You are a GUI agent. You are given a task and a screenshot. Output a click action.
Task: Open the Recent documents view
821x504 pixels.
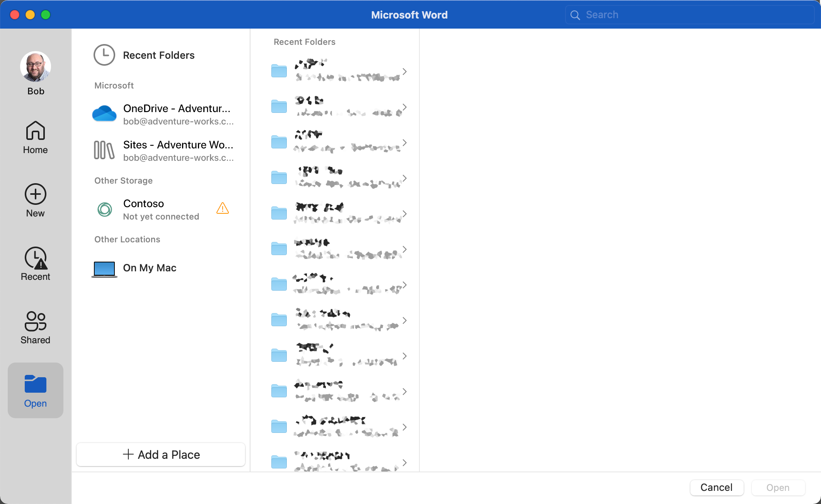[x=35, y=263]
